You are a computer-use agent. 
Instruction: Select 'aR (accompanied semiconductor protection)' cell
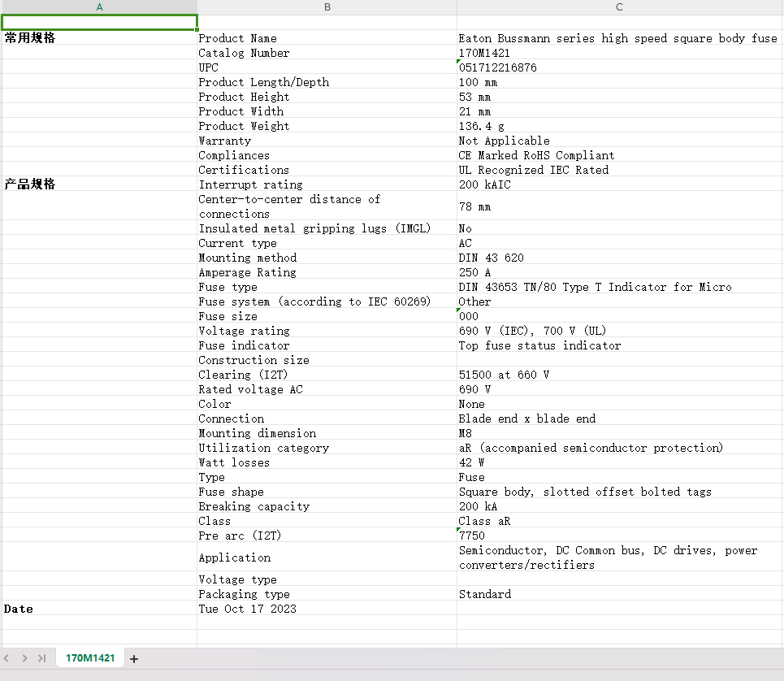(620, 448)
